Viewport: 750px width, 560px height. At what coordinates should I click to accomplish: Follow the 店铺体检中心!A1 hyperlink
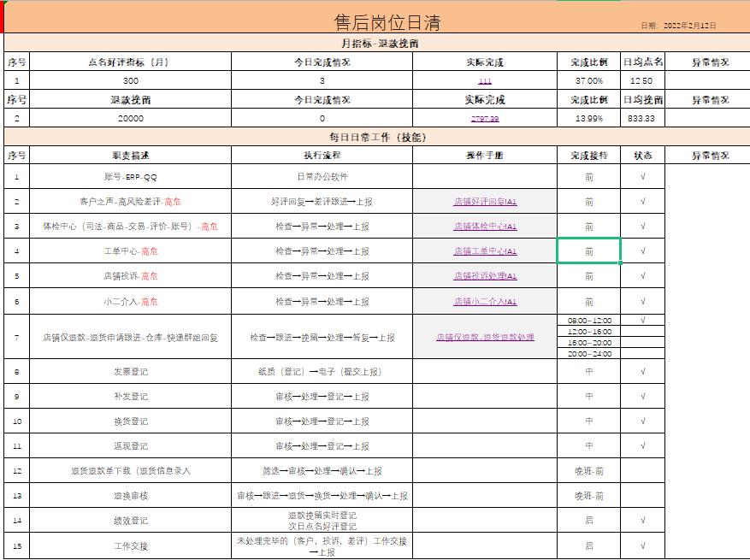tap(487, 227)
